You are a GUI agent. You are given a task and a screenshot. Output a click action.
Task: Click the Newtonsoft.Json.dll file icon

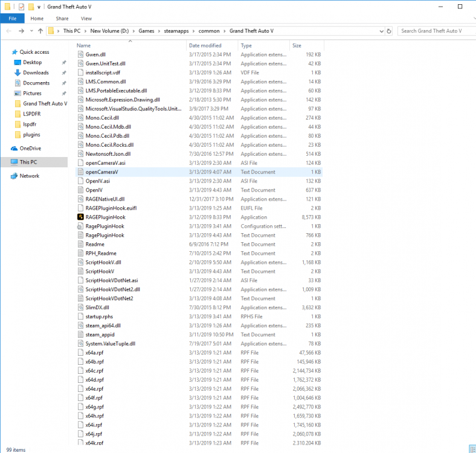tap(80, 154)
